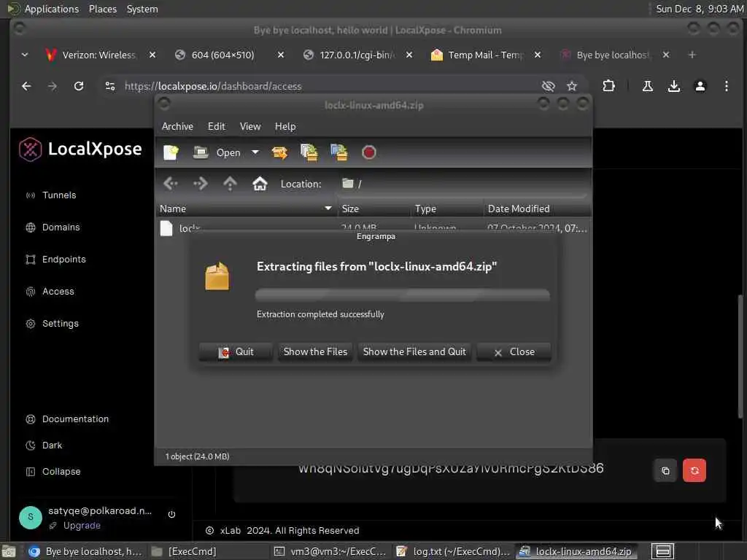The image size is (747, 560).
Task: Click the localxpose.io address bar URL
Action: click(x=213, y=86)
